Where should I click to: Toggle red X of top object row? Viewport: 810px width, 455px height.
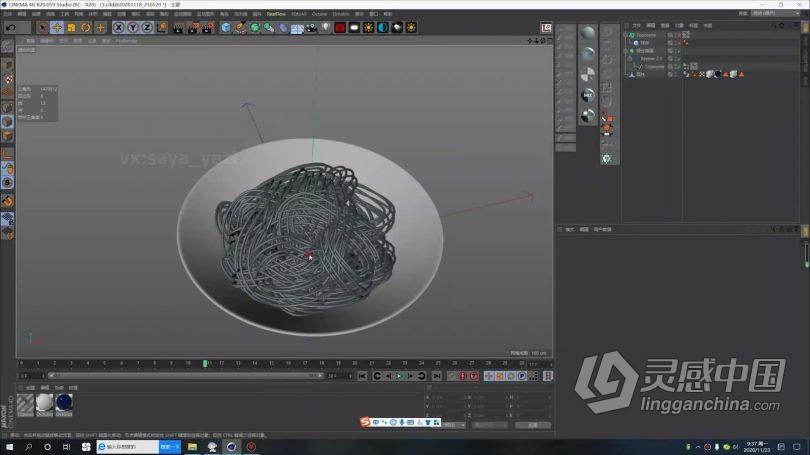pyautogui.click(x=679, y=35)
